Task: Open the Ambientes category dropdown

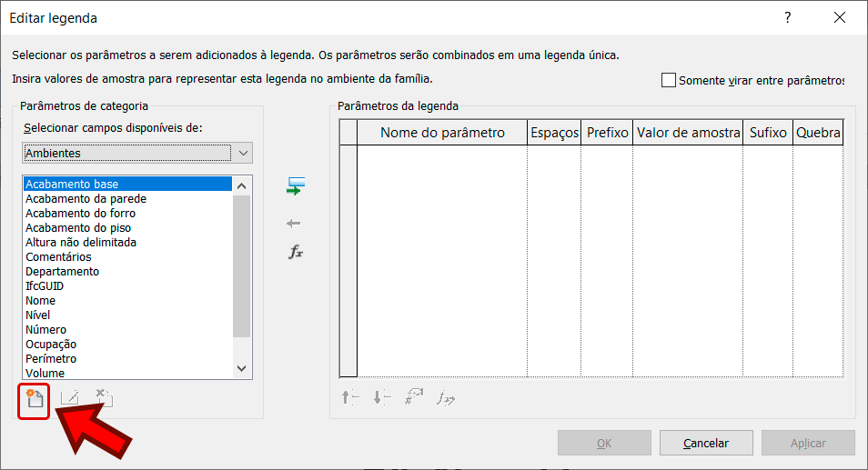Action: 137,153
